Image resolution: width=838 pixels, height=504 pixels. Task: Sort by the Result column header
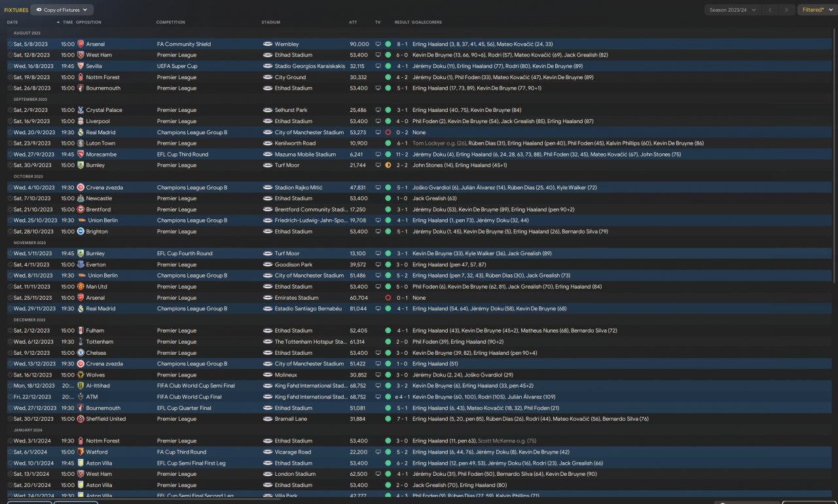tap(402, 22)
